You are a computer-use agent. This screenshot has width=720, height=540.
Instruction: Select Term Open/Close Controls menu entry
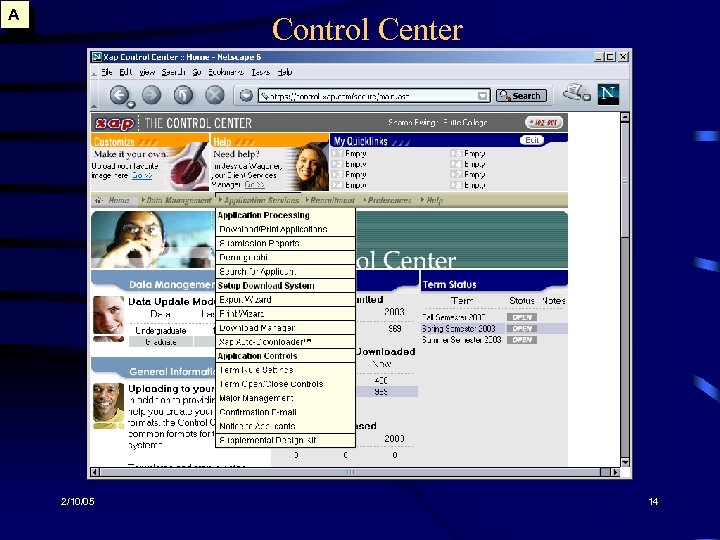(x=285, y=384)
